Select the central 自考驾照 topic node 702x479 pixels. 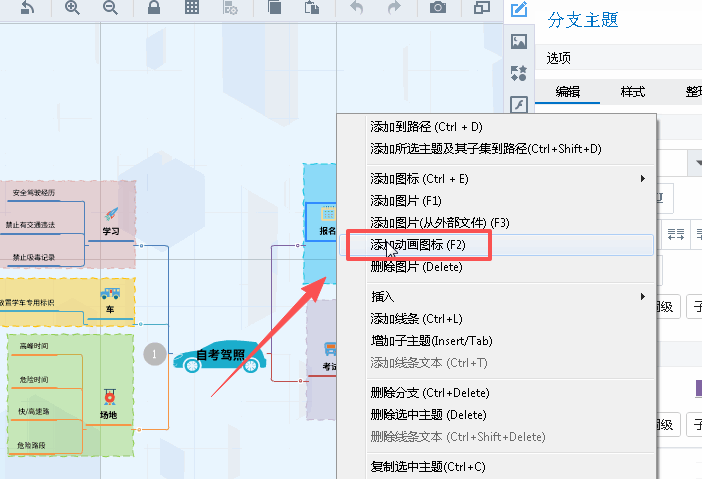click(219, 355)
